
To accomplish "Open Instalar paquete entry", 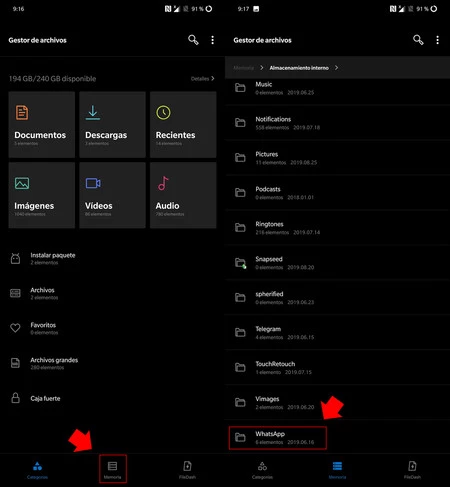I will [x=112, y=258].
